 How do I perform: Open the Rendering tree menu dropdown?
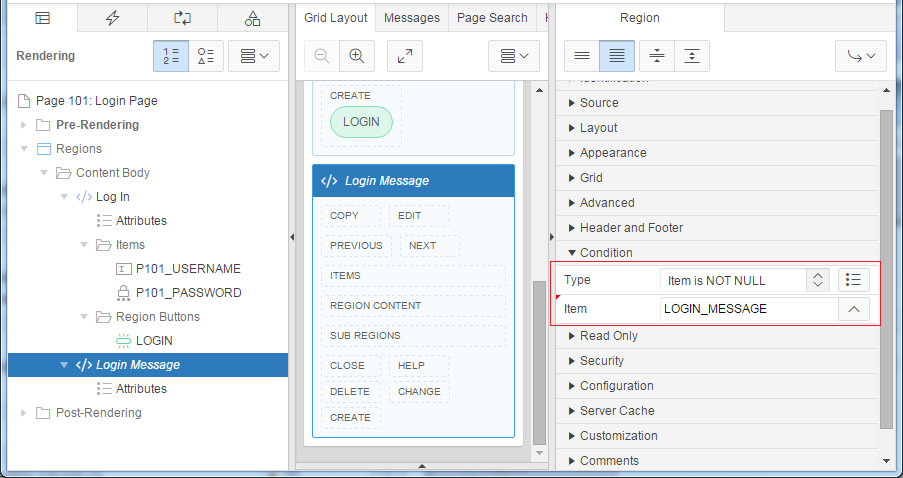click(254, 56)
